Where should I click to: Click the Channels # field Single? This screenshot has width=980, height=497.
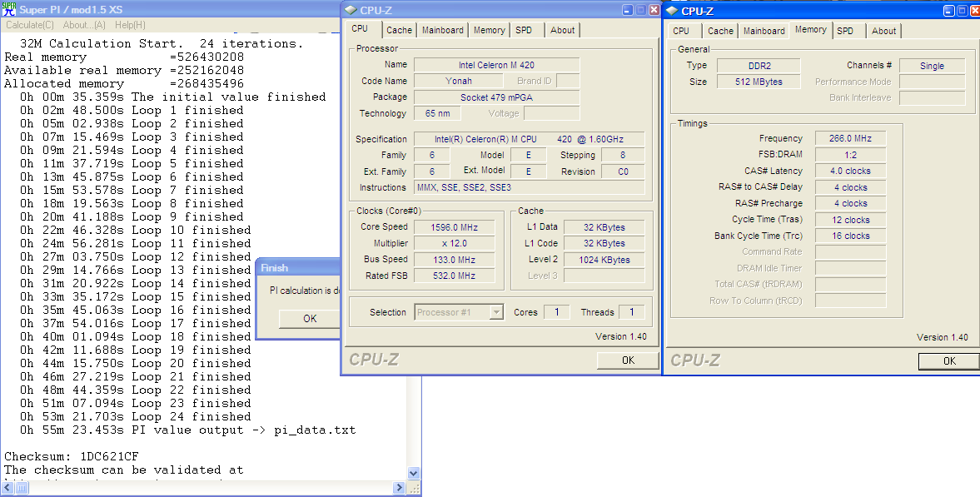pyautogui.click(x=932, y=66)
